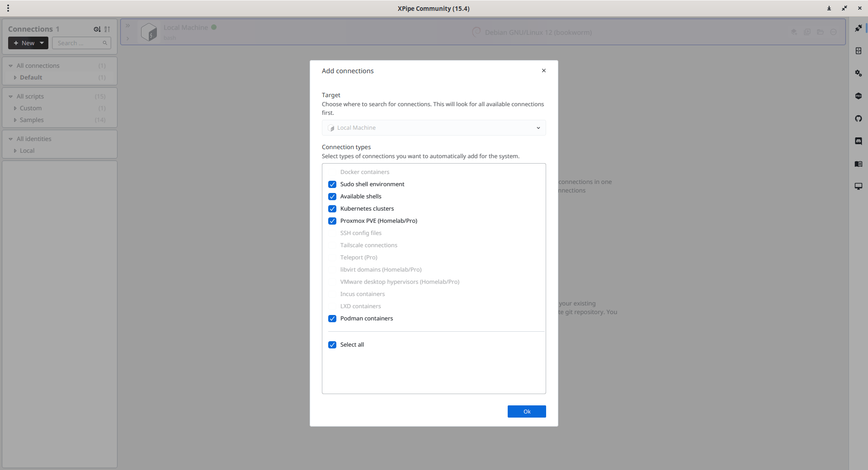
Task: Click the double chevron on Local Machine entry
Action: pyautogui.click(x=128, y=26)
